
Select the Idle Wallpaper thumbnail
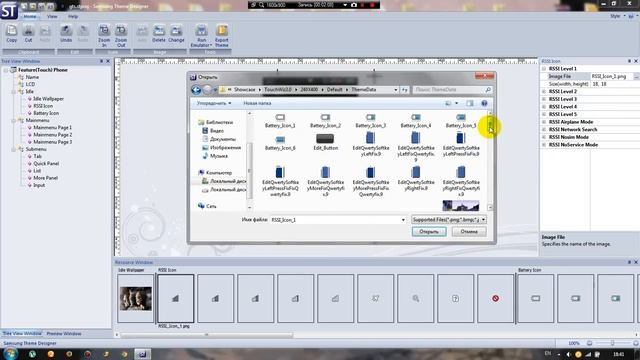click(x=136, y=298)
